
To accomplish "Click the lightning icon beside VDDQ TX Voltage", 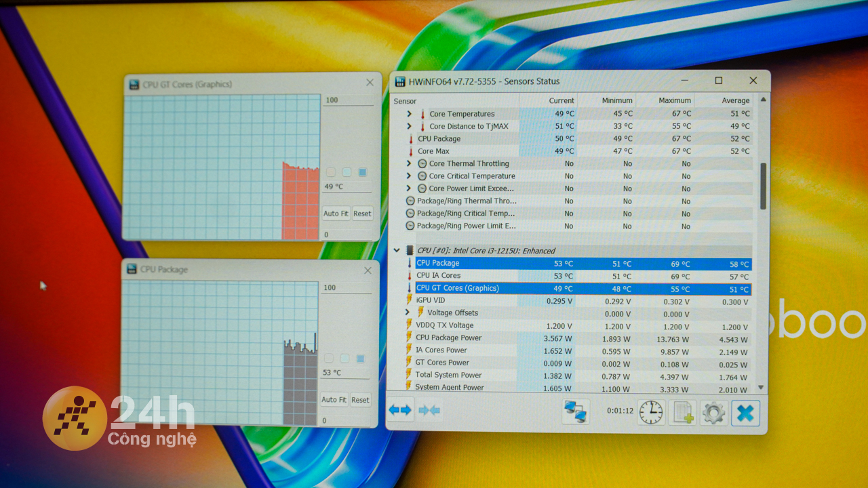I will (x=409, y=325).
